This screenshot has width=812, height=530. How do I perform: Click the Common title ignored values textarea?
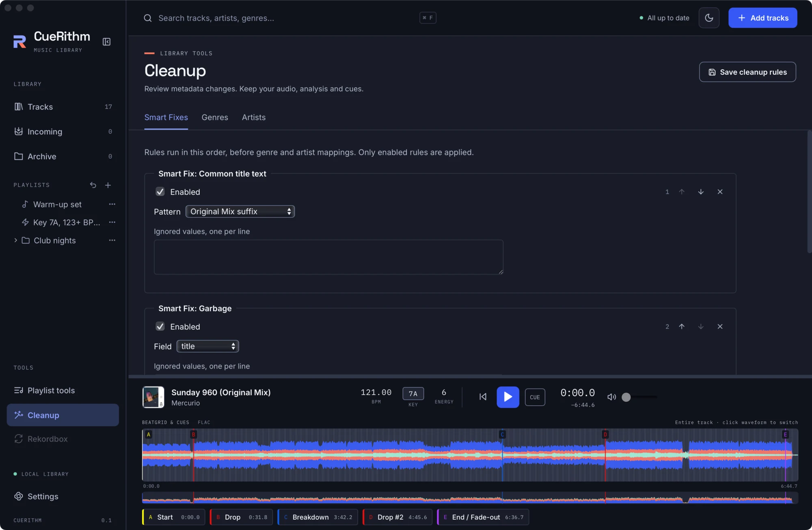tap(328, 257)
